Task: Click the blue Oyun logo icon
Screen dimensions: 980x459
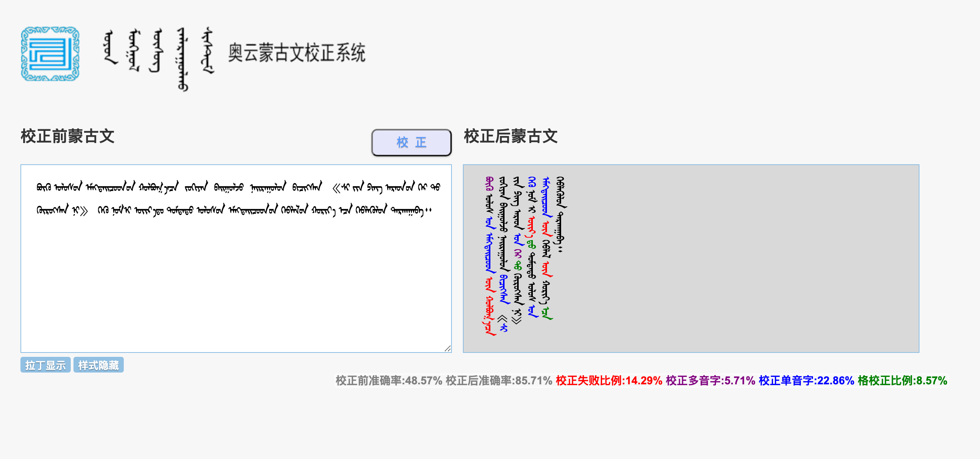Action: (x=50, y=51)
